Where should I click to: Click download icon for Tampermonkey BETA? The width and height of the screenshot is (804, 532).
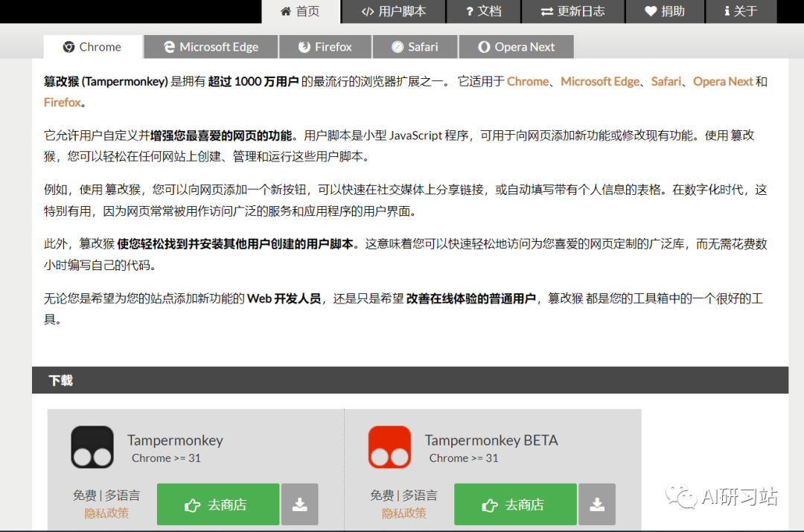click(x=597, y=504)
